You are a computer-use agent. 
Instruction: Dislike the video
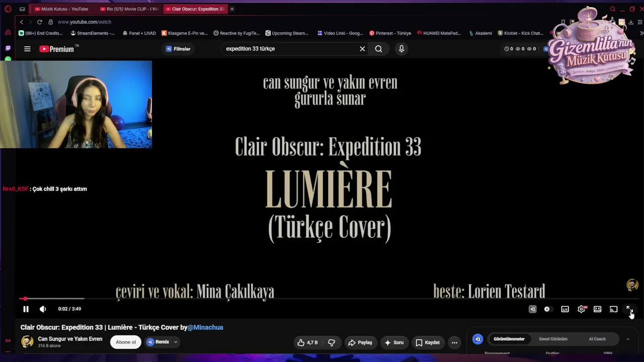click(332, 343)
